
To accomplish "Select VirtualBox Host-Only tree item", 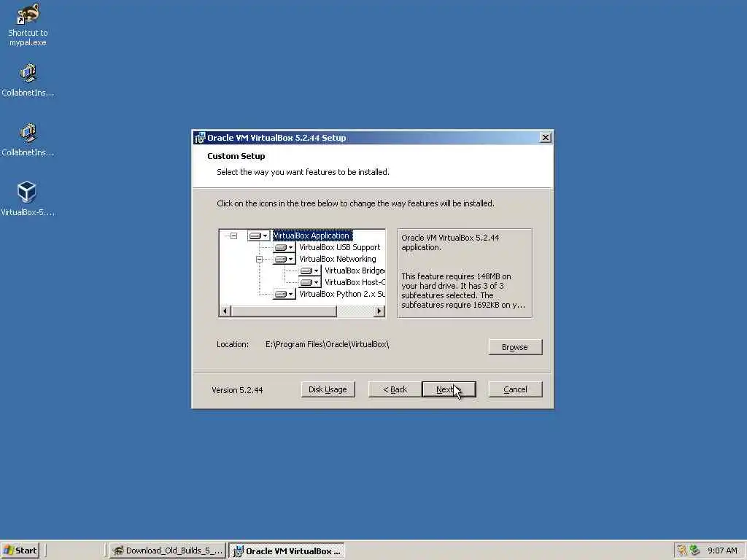I will (x=355, y=282).
